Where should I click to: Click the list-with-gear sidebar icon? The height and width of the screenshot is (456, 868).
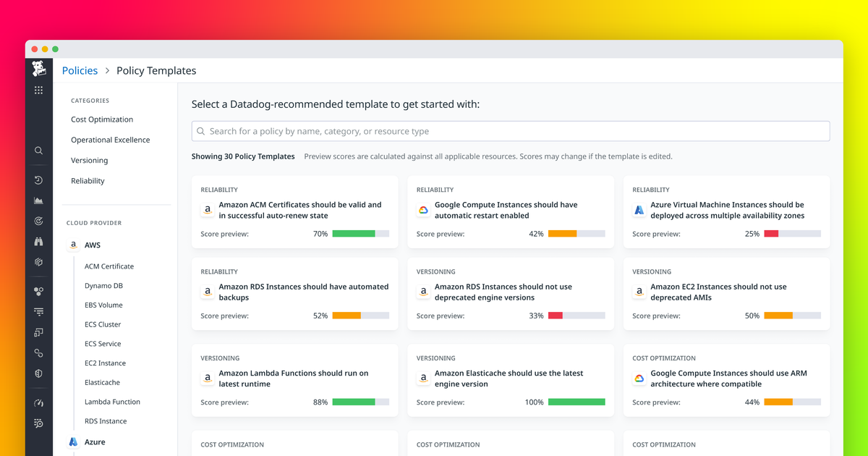point(39,423)
